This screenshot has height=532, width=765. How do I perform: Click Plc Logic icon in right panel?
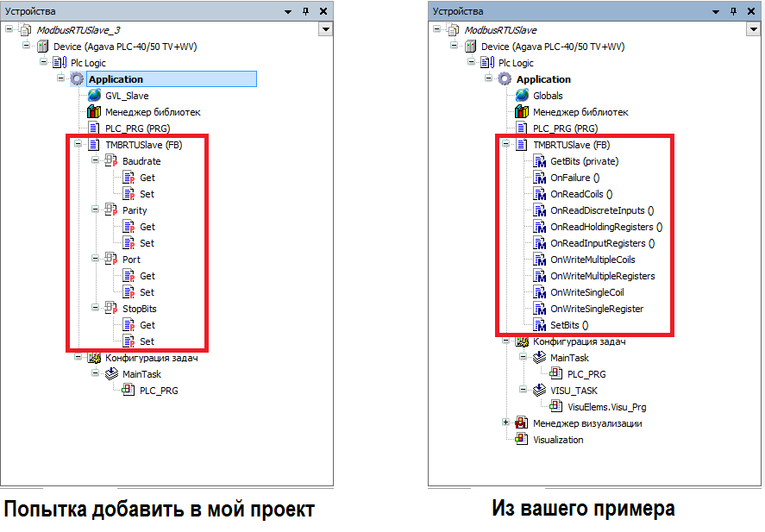(487, 62)
